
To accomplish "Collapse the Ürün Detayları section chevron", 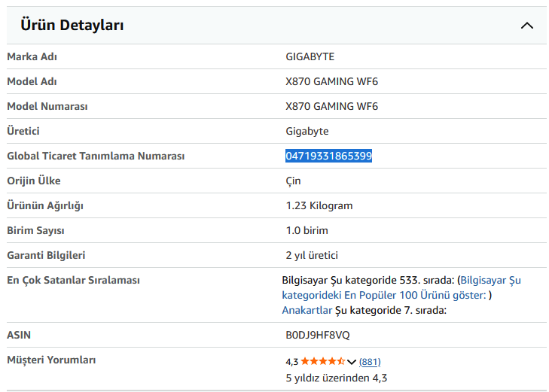I will click(526, 26).
